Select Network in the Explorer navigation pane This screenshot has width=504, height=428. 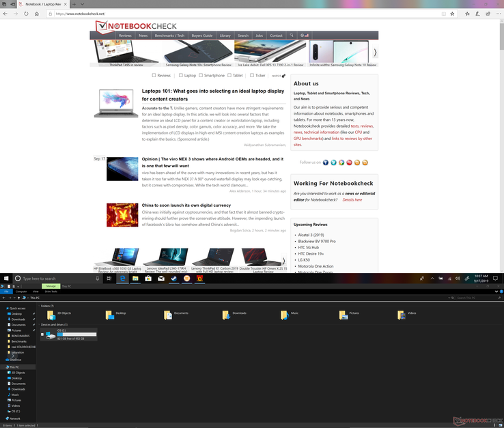click(x=13, y=418)
